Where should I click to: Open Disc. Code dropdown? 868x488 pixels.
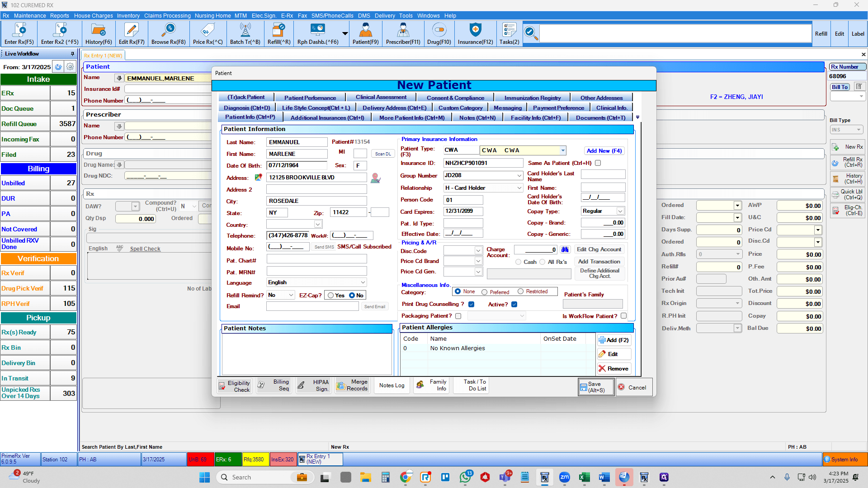(478, 250)
